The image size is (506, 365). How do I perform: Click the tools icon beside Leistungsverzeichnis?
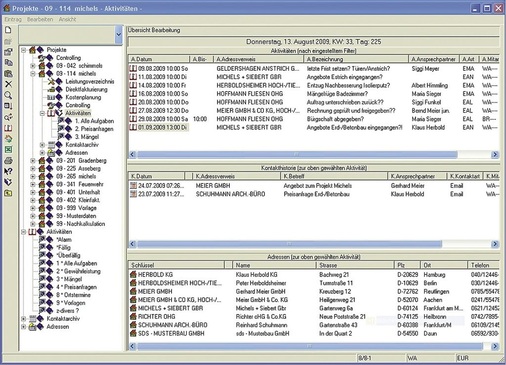pos(51,81)
